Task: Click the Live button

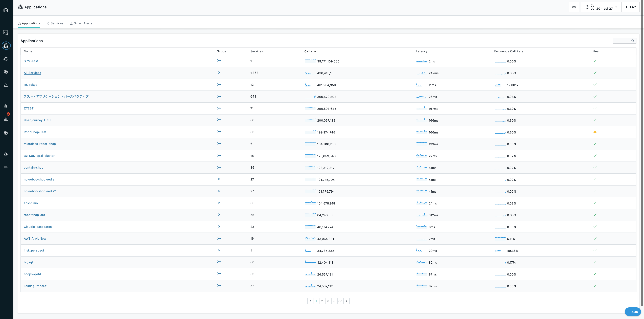Action: [631, 7]
